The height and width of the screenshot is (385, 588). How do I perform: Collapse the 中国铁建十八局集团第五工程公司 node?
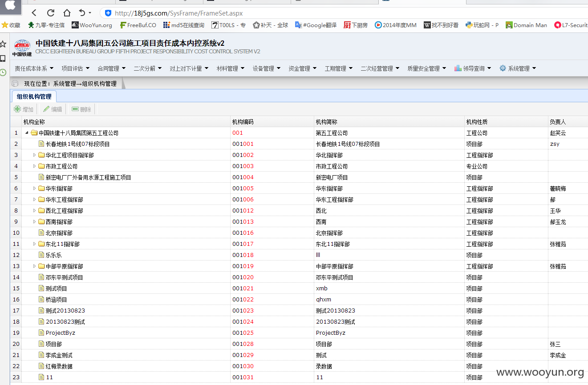[27, 133]
